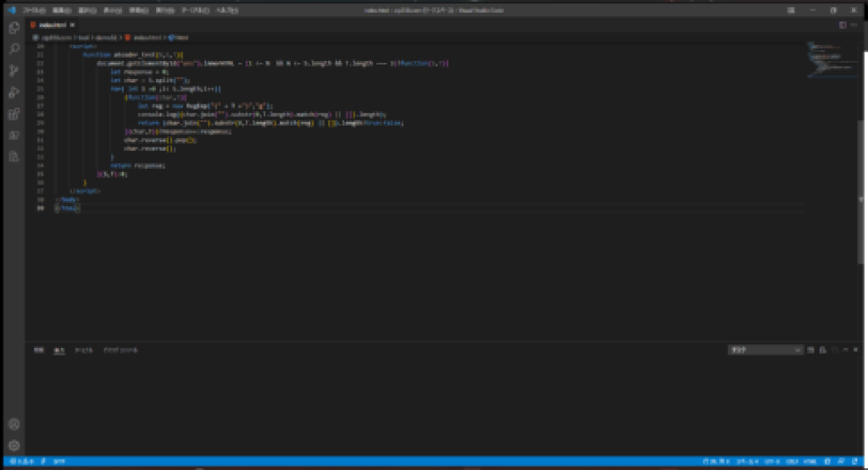868x470 pixels.
Task: Click the feedback icon in status bar
Action: (842, 462)
